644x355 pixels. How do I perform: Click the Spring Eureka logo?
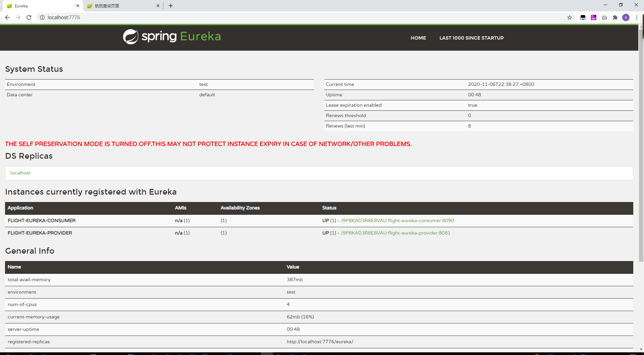click(x=172, y=37)
